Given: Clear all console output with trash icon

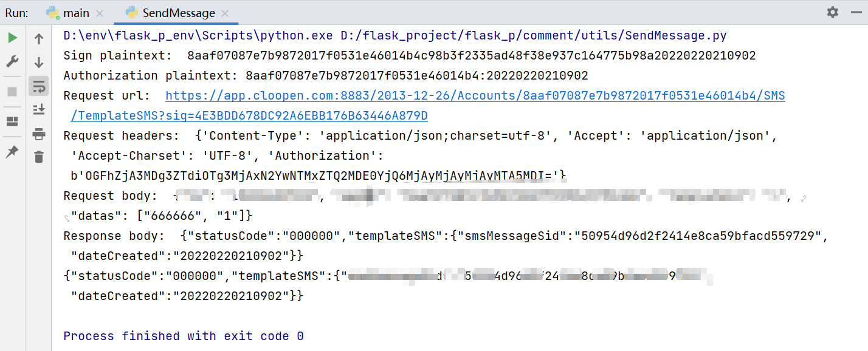Looking at the screenshot, I should coord(39,157).
